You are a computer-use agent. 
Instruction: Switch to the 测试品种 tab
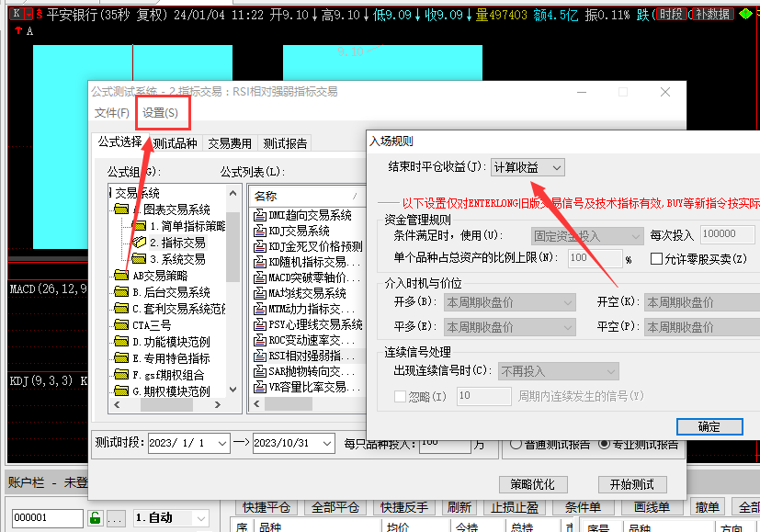pos(175,143)
